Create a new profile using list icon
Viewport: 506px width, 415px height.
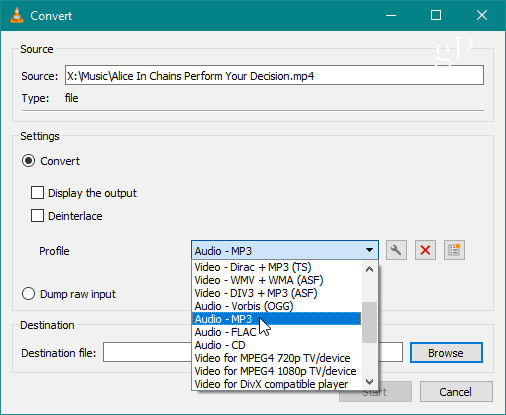(x=454, y=250)
